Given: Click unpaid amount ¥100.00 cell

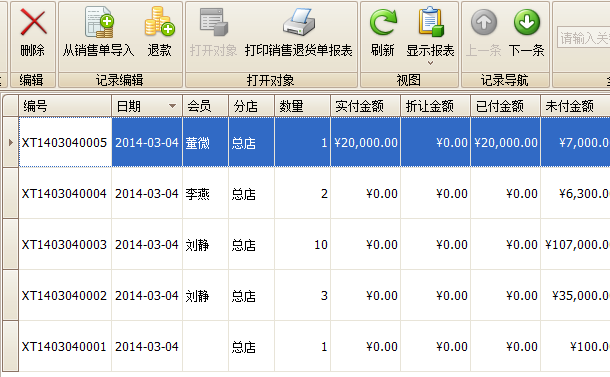Looking at the screenshot, I should 575,346.
